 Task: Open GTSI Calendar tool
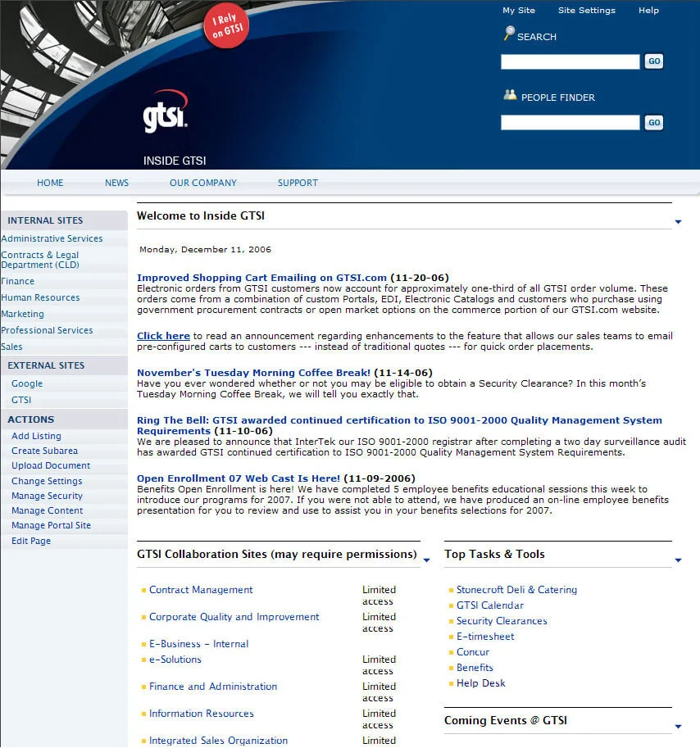[x=490, y=605]
